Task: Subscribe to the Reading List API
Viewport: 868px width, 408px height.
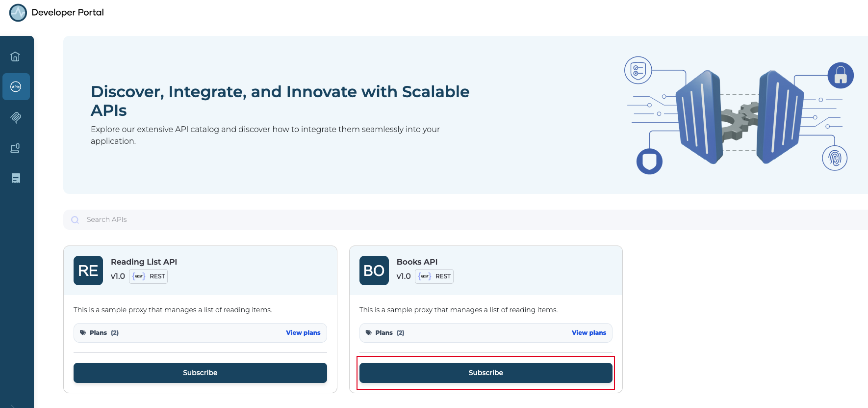Action: pos(200,373)
